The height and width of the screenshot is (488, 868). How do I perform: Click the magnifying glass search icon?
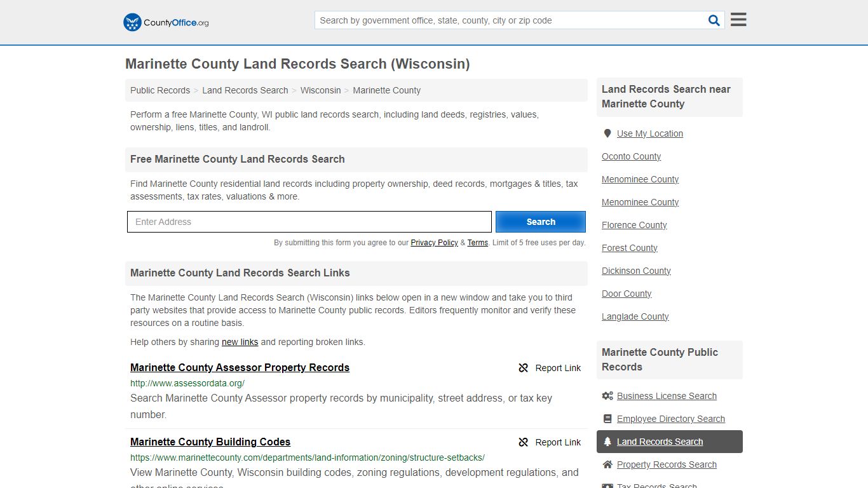point(714,20)
